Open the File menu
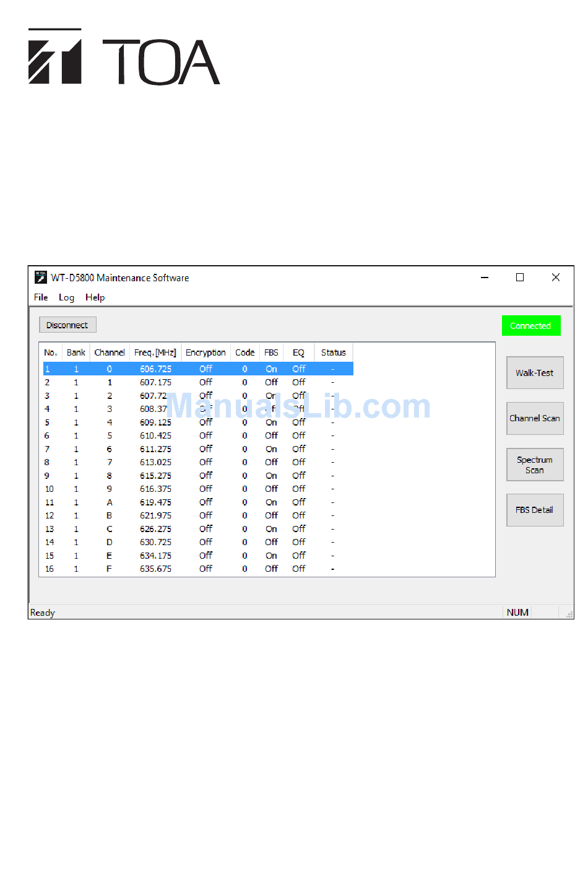 pos(41,297)
